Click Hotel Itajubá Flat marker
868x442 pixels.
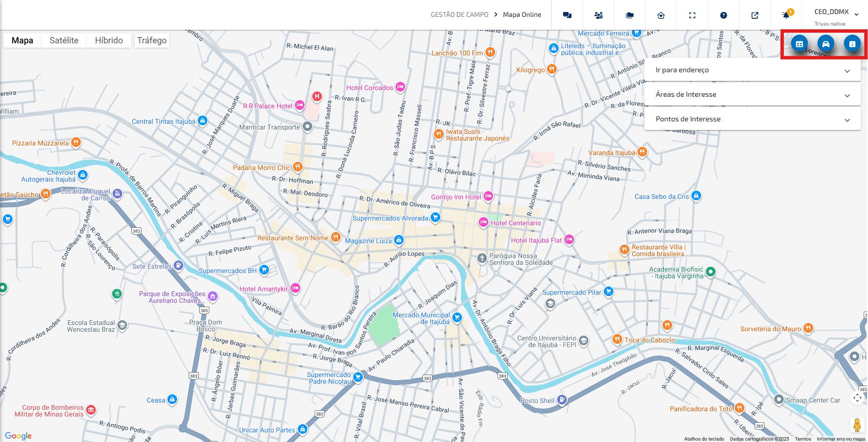tap(569, 240)
